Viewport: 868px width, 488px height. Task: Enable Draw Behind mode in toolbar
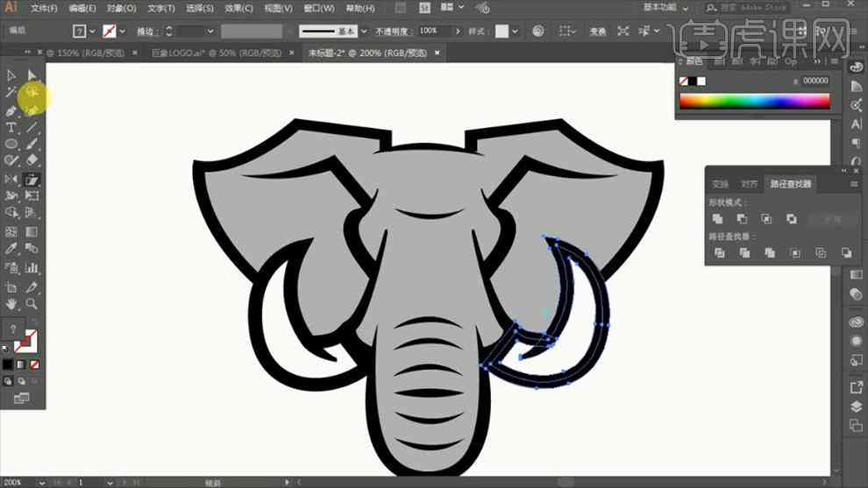pos(21,381)
